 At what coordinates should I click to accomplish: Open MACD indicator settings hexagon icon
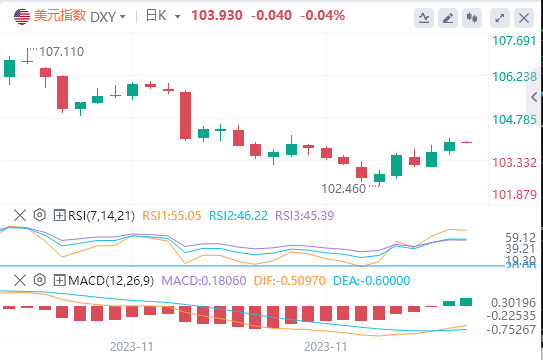point(40,280)
